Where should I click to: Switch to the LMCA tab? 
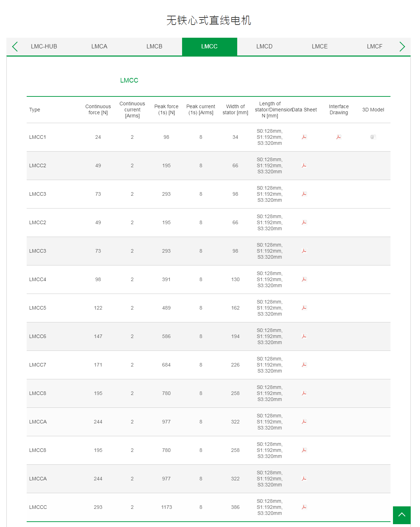(x=99, y=47)
